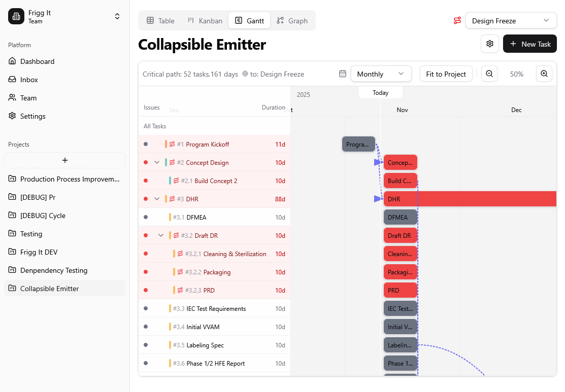Click the red critical path icon
This screenshot has width=565, height=392.
pos(457,21)
